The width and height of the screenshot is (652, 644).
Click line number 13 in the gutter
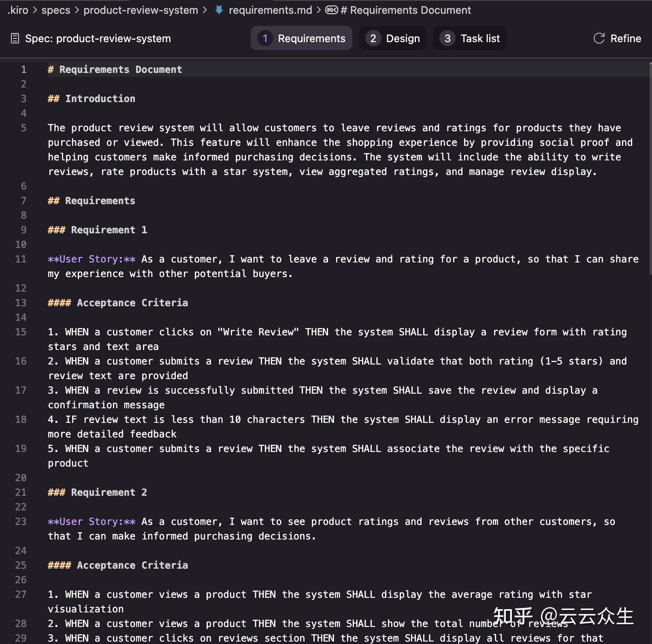pyautogui.click(x=21, y=303)
